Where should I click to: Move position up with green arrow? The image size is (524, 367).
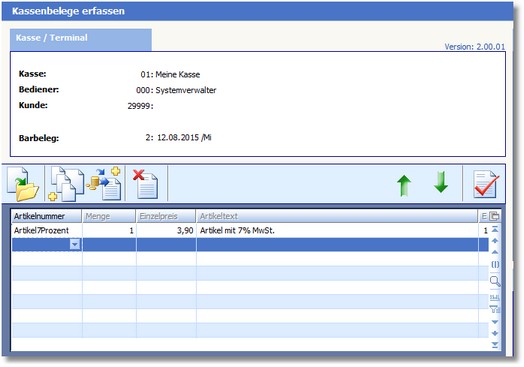(x=404, y=186)
